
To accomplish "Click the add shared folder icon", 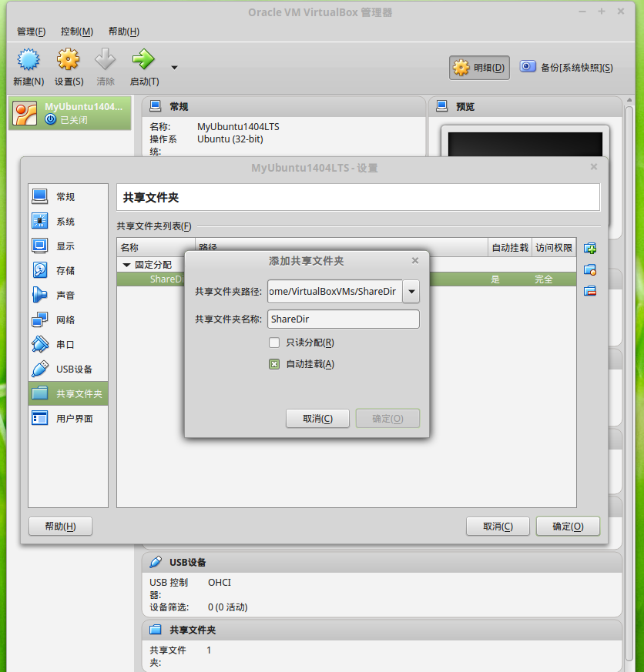I will coord(590,248).
